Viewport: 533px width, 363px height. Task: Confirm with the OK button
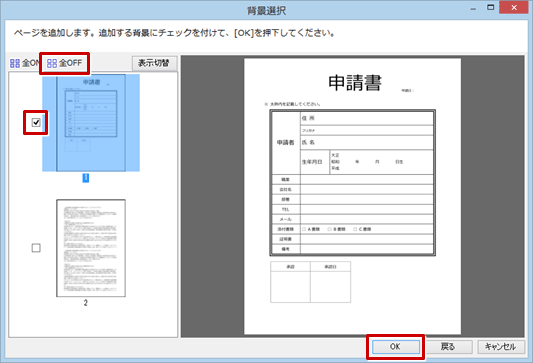click(x=395, y=347)
